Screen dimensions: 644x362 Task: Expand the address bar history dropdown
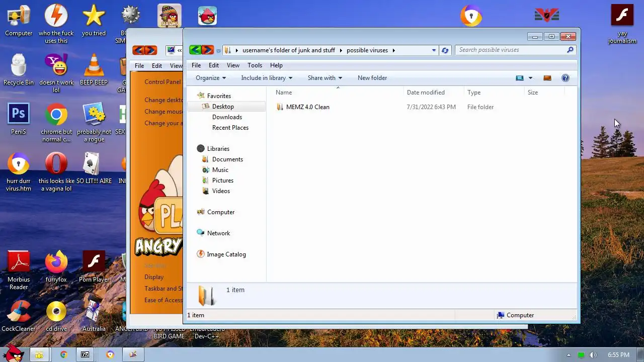point(434,50)
